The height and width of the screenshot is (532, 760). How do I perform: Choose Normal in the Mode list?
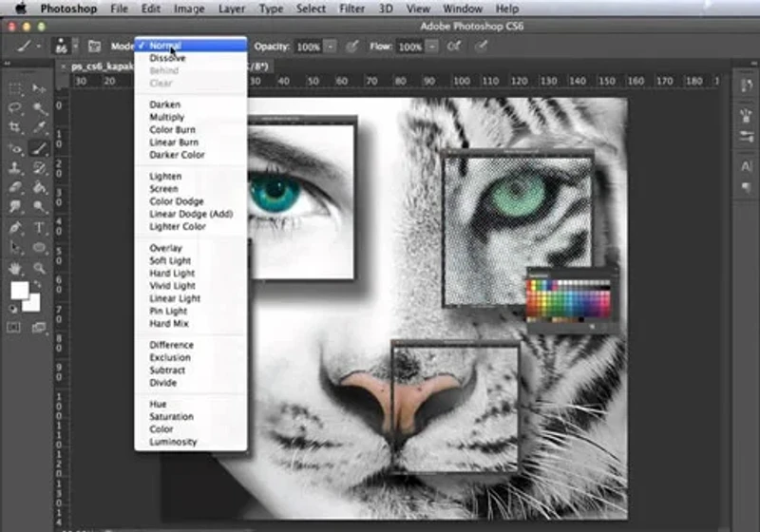[x=191, y=46]
